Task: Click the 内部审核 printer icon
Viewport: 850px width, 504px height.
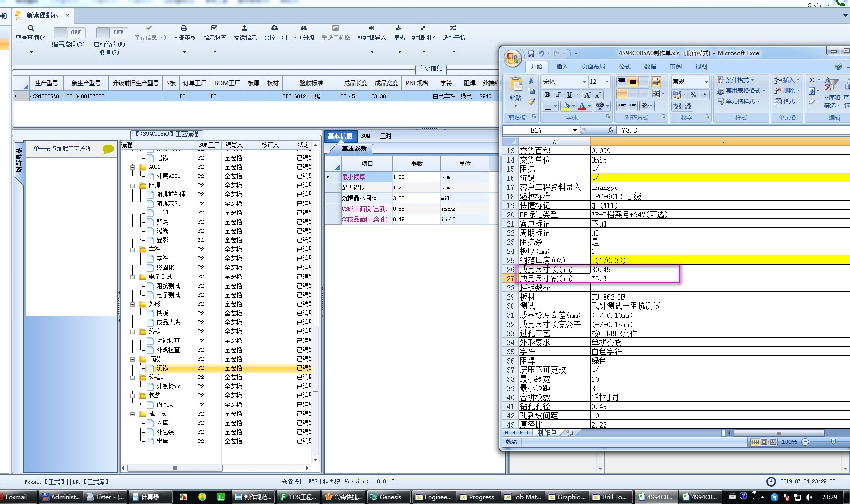Action: tap(184, 28)
